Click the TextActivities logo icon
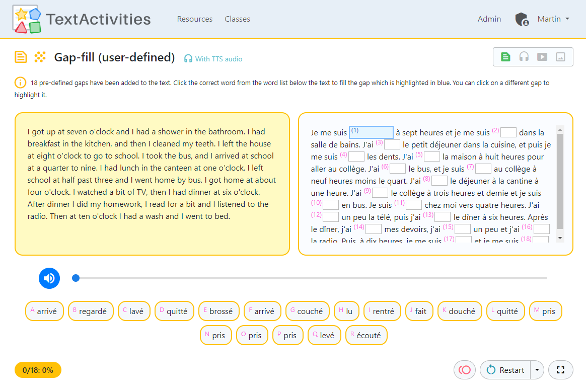The width and height of the screenshot is (586, 392). tap(27, 19)
